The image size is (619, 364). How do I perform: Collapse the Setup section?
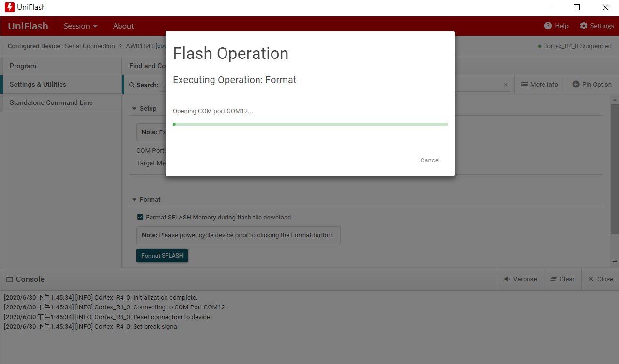coord(134,109)
